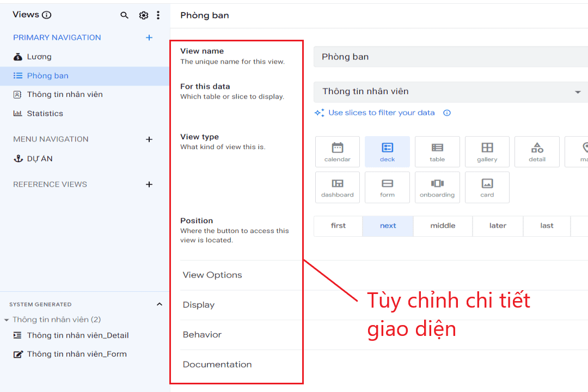The image size is (588, 392).
Task: Collapse the SYSTEM GENERATED section
Action: (159, 304)
